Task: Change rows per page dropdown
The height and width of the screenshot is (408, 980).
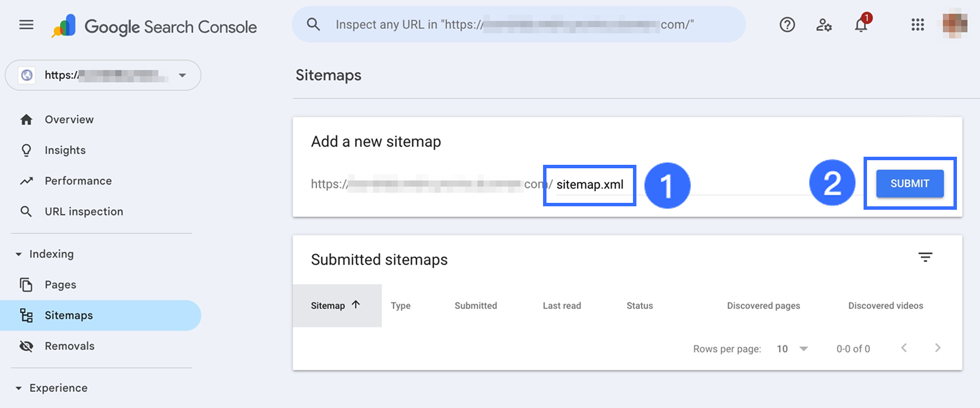Action: 792,349
